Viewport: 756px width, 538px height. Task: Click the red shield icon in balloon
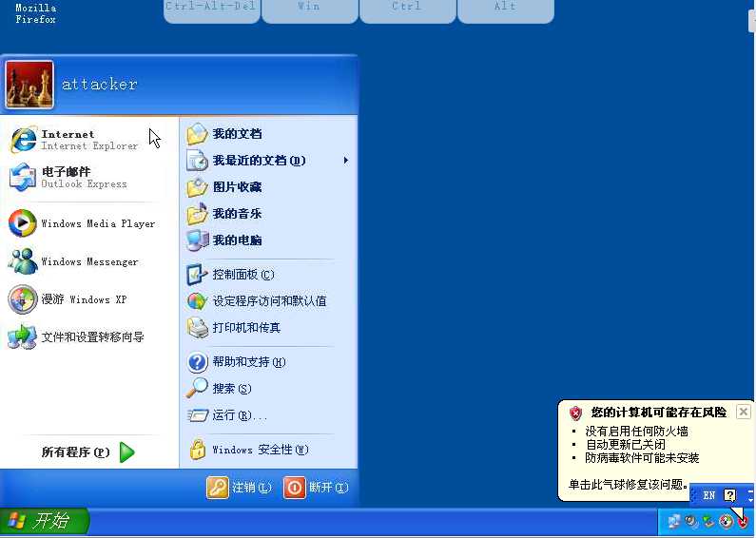(575, 413)
